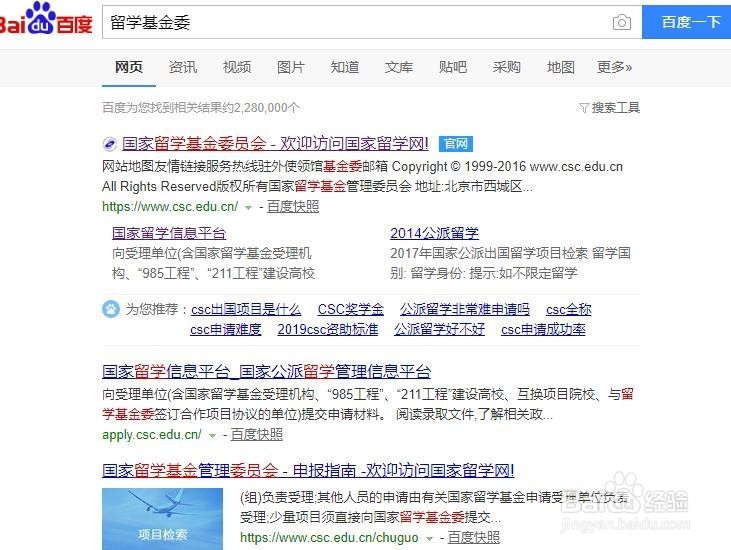The height and width of the screenshot is (550, 731).
Task: Open 搜索工具 filter funnel icon
Action: pos(584,108)
